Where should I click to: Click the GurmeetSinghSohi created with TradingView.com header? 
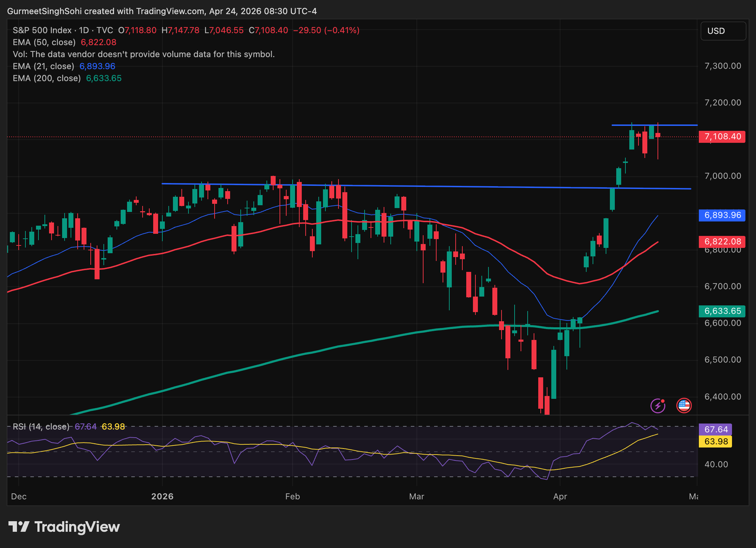[x=162, y=11]
